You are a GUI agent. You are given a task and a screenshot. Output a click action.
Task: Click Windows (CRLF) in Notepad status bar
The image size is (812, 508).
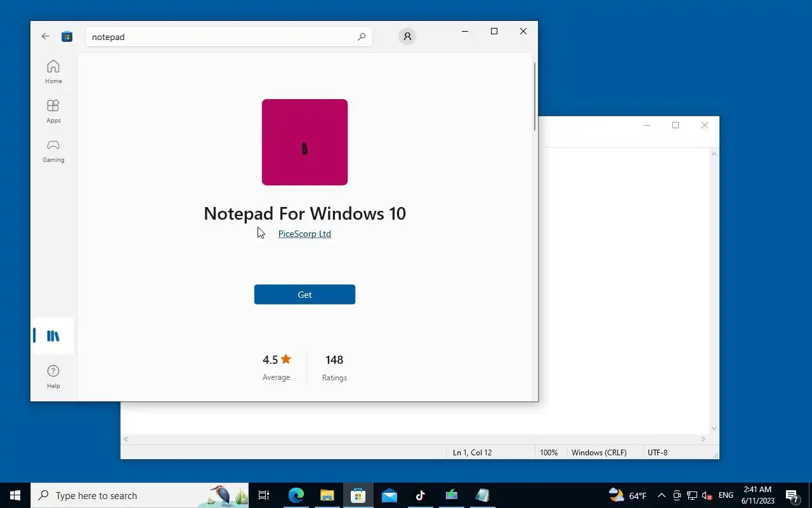pyautogui.click(x=599, y=453)
